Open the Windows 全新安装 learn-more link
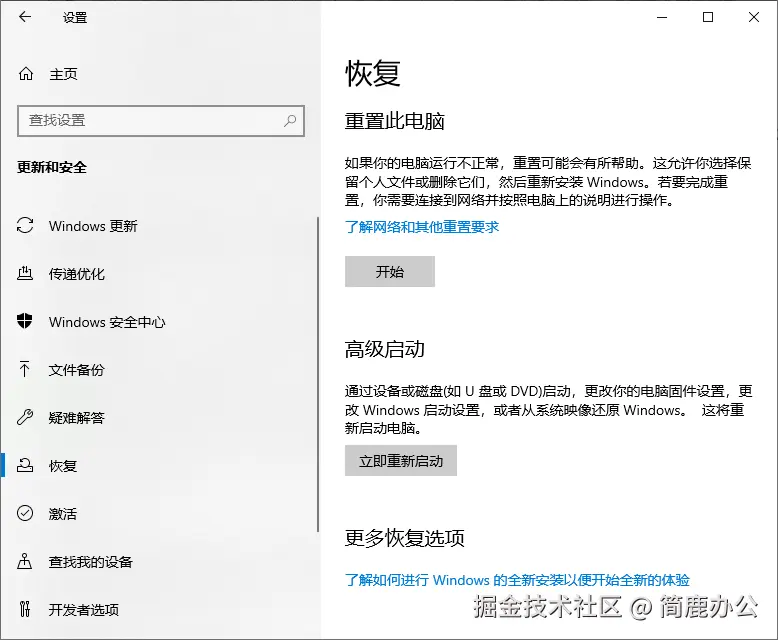This screenshot has height=640, width=778. pyautogui.click(x=517, y=579)
